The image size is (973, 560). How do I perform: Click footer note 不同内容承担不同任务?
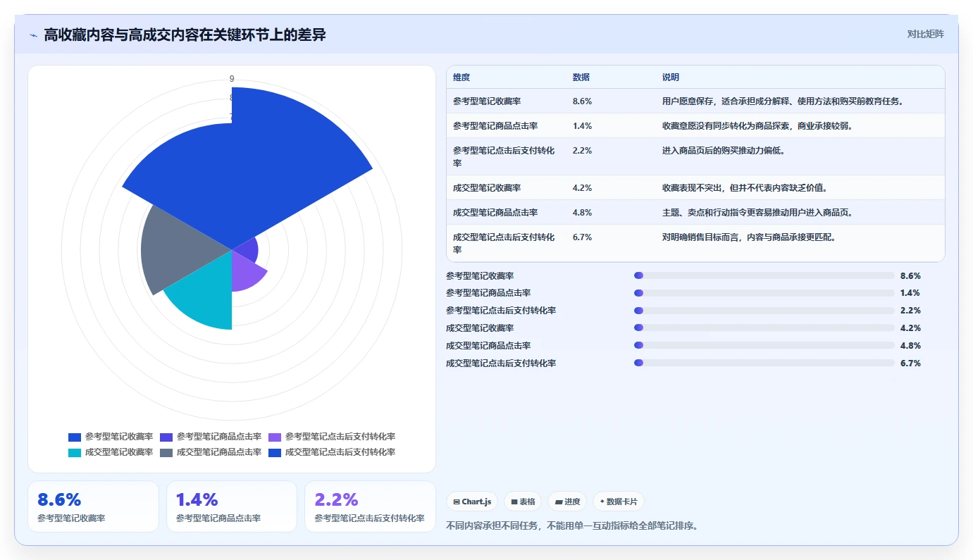click(x=493, y=525)
